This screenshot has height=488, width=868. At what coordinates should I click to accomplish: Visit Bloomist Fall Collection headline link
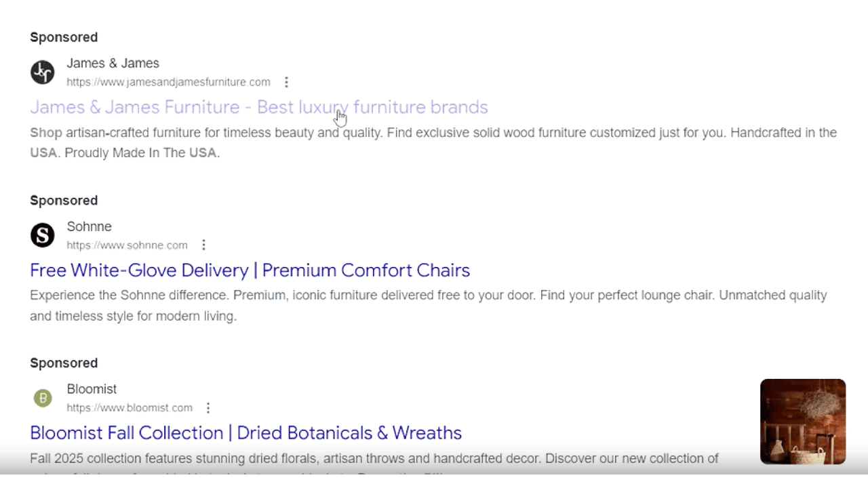245,432
